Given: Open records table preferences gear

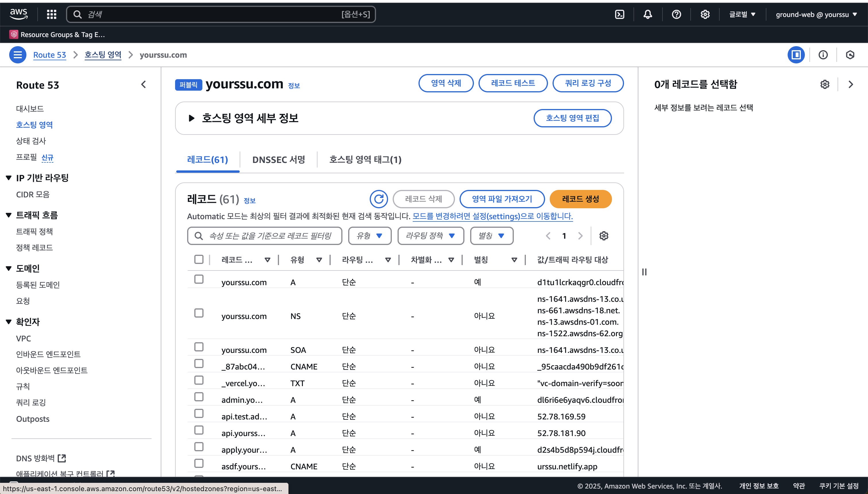Looking at the screenshot, I should 604,236.
